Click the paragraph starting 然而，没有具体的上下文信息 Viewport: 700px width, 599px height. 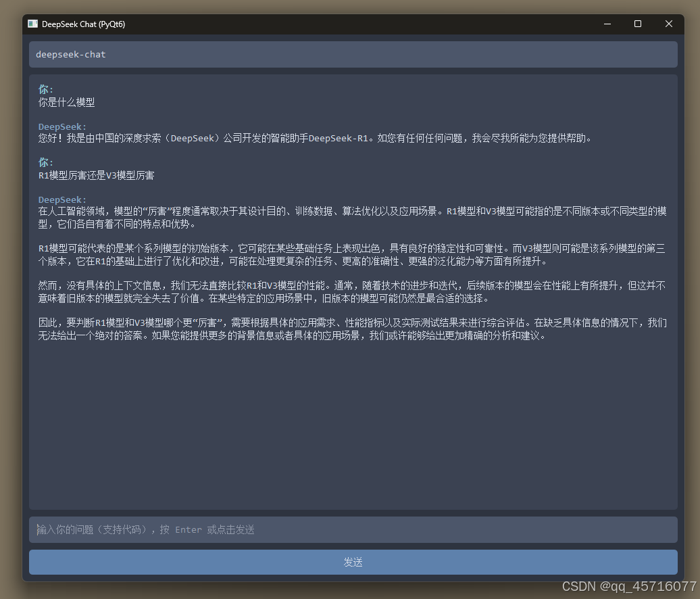tap(352, 291)
